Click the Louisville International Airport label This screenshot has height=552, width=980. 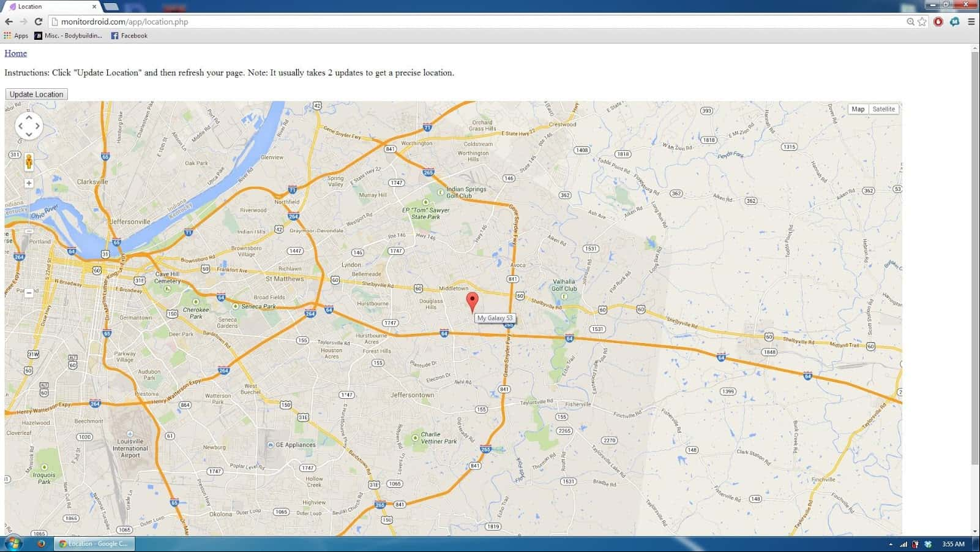130,448
